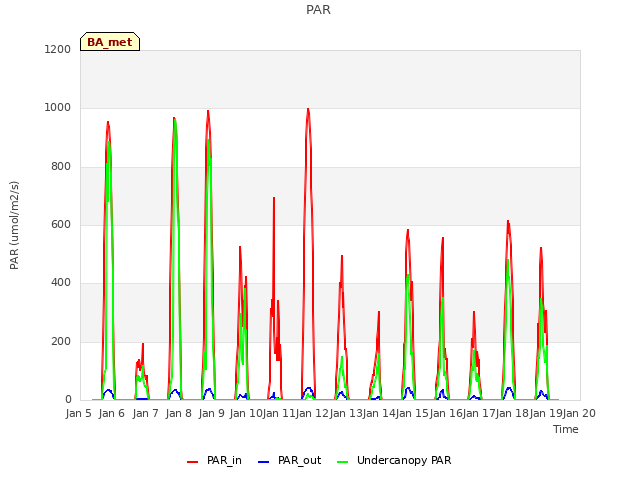Click the PAR_in peak on Jan 18

point(508,221)
